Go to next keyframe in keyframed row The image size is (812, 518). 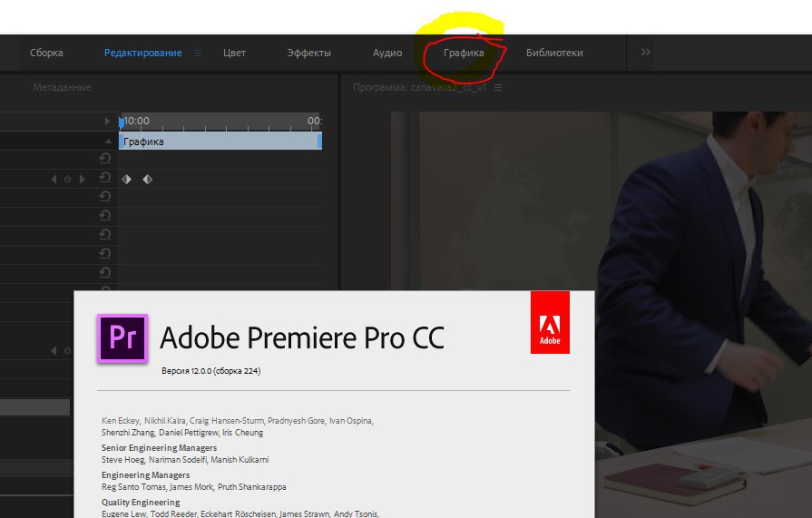click(82, 180)
